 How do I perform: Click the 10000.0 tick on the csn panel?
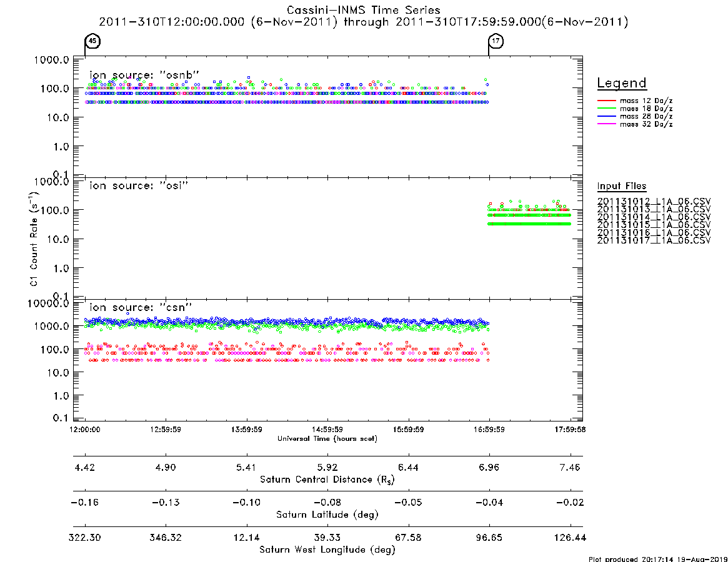48,303
